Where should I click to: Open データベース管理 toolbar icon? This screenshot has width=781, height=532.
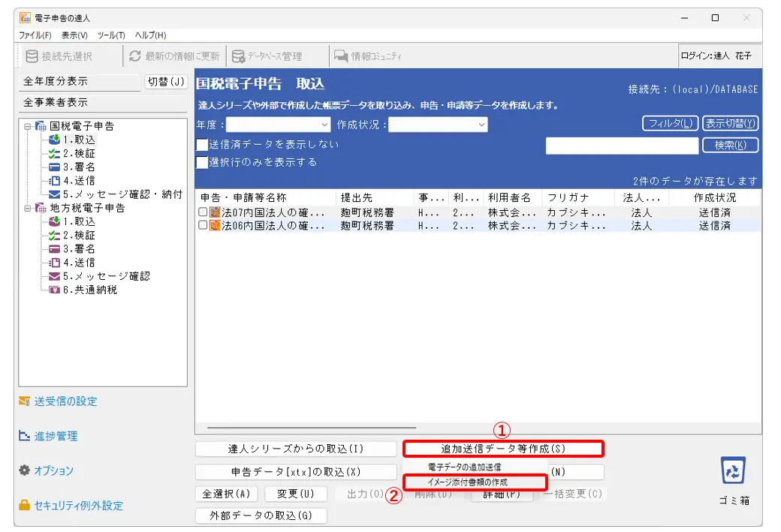pos(238,56)
